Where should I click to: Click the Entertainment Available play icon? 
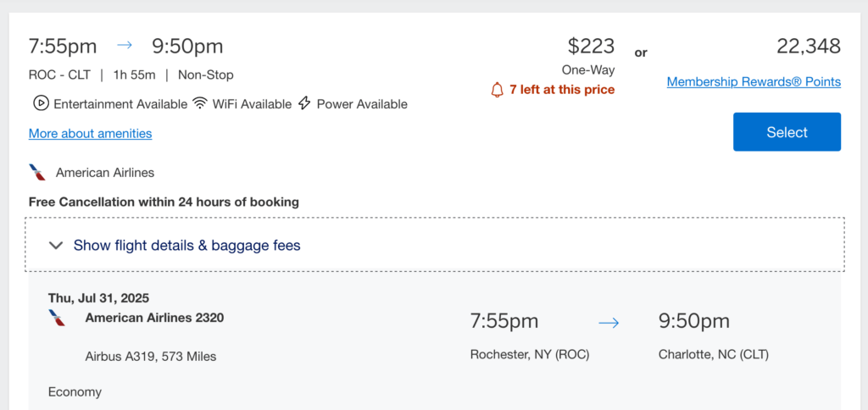41,104
